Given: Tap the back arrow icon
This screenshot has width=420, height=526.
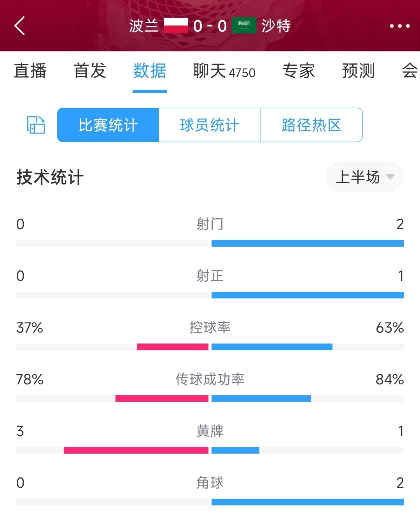Looking at the screenshot, I should tap(19, 26).
